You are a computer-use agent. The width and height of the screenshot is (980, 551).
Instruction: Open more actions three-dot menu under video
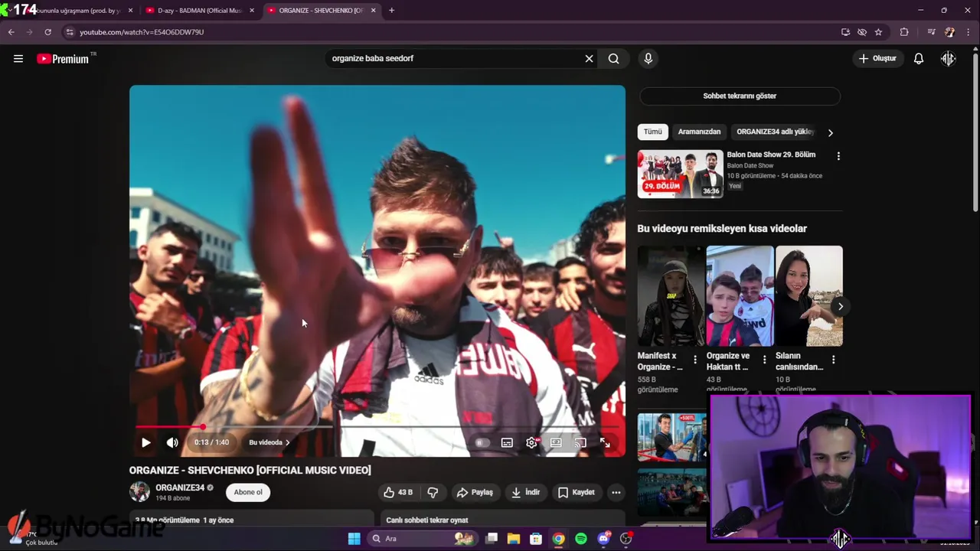point(616,492)
